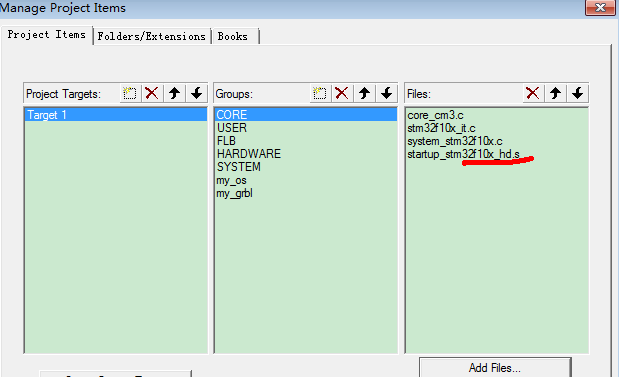Create a new project target

(x=129, y=94)
